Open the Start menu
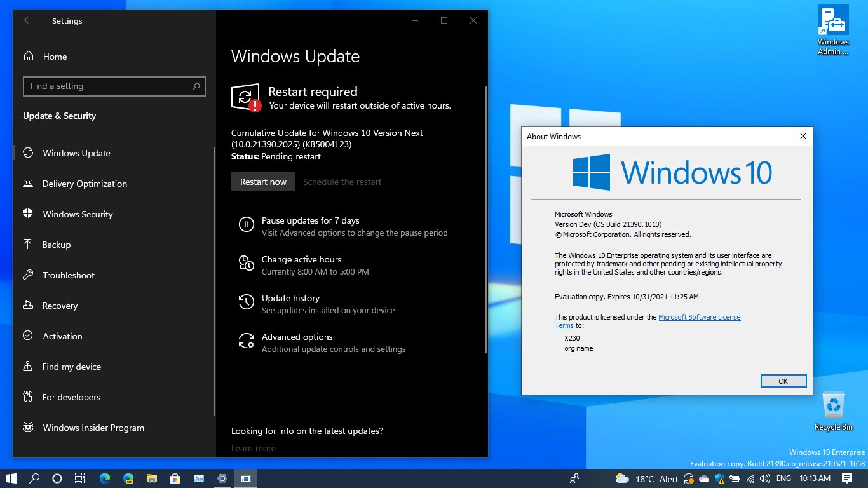The image size is (868, 488). point(11,478)
